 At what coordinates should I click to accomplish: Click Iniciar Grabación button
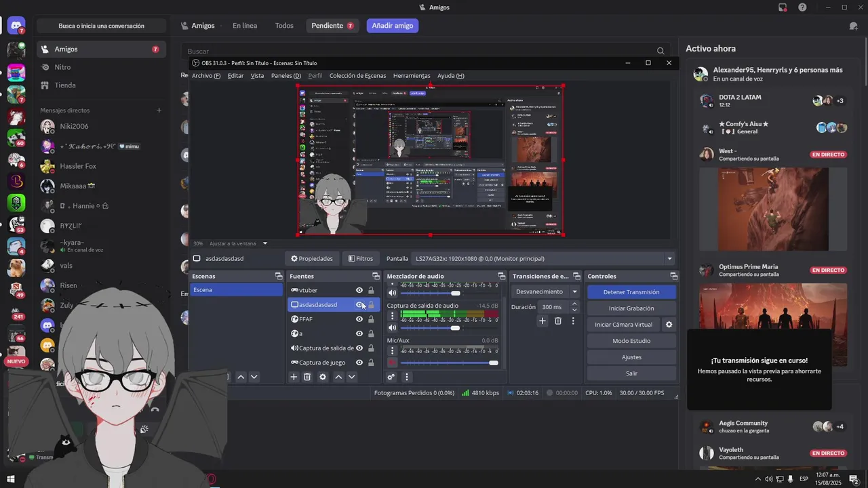(x=631, y=308)
